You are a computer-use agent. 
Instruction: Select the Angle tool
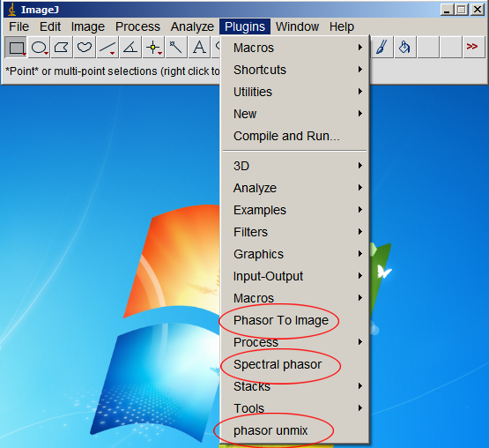point(130,47)
